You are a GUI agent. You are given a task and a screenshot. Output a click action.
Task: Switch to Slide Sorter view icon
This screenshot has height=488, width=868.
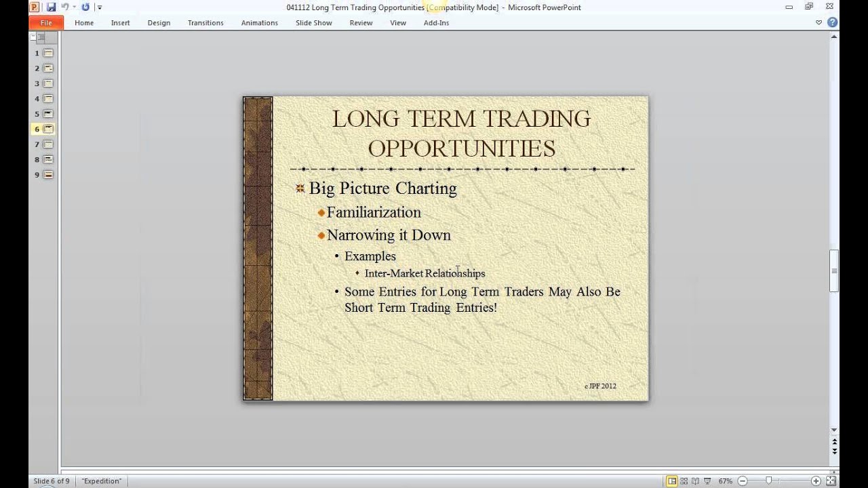(684, 481)
